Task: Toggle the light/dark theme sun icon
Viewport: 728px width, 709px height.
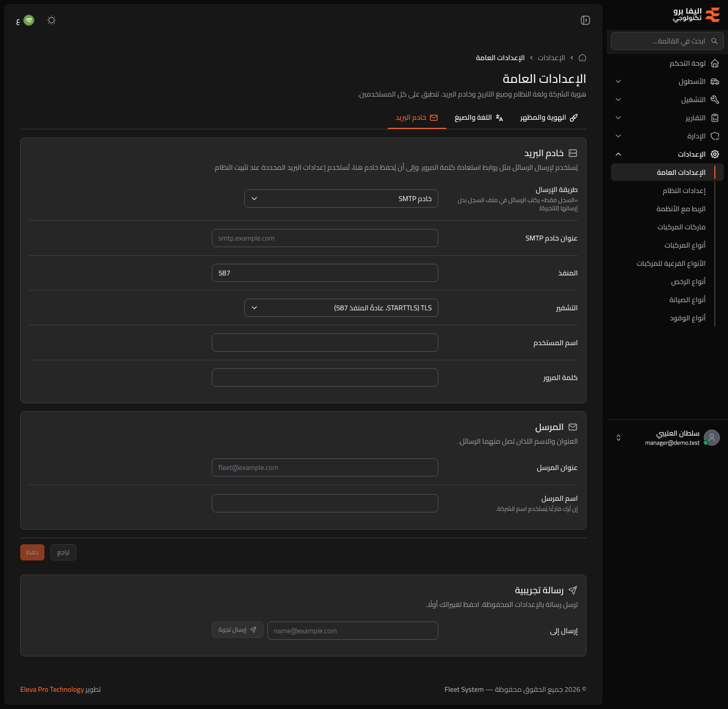Action: coord(52,20)
